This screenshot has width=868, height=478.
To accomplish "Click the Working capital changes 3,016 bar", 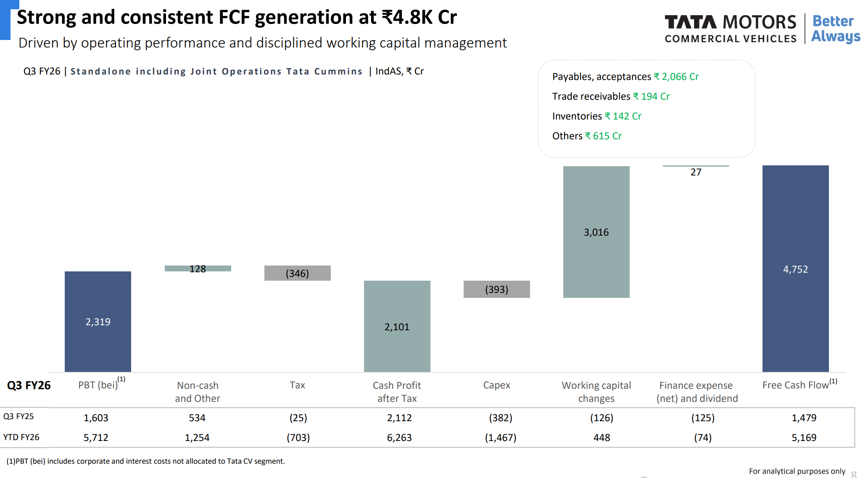I will tap(596, 232).
